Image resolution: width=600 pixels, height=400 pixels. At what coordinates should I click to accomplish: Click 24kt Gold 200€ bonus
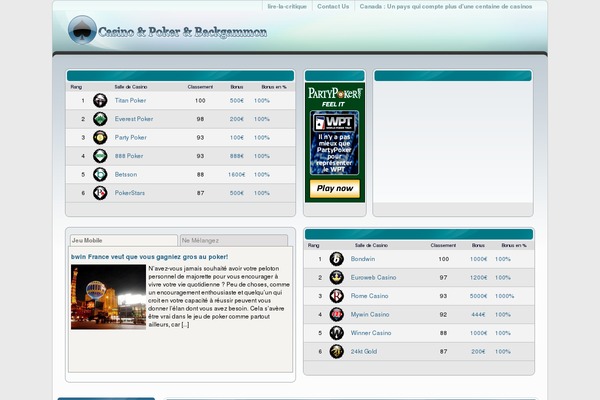click(478, 351)
